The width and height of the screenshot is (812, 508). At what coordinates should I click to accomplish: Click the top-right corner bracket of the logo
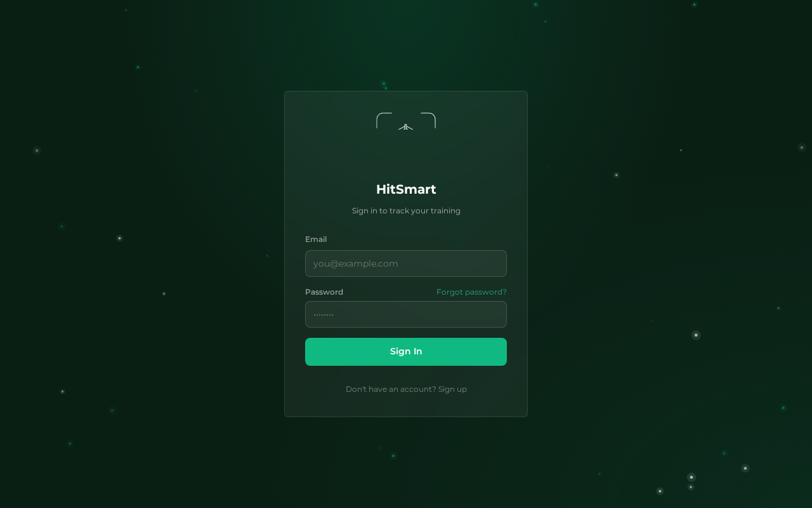click(428, 120)
